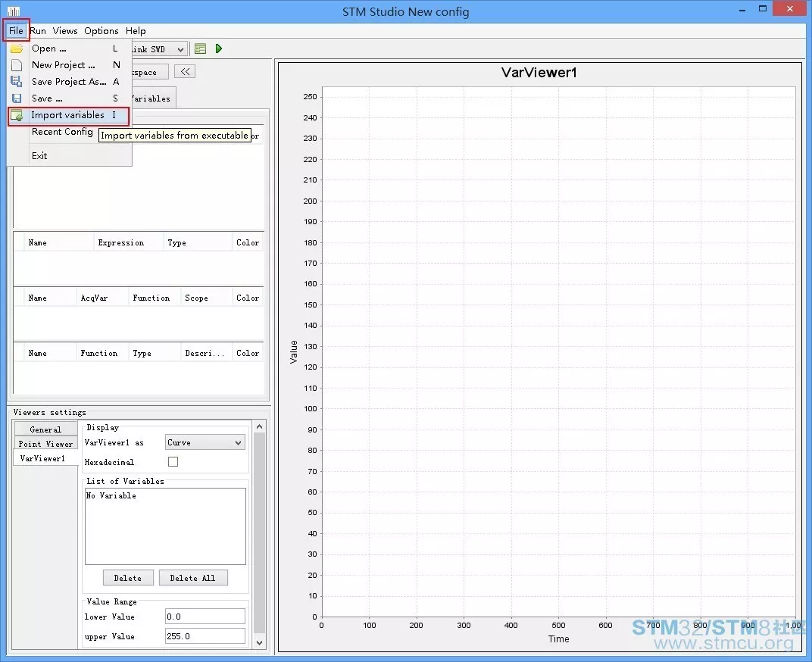812x662 pixels.
Task: Open Recent Config submenu
Action: coord(62,132)
